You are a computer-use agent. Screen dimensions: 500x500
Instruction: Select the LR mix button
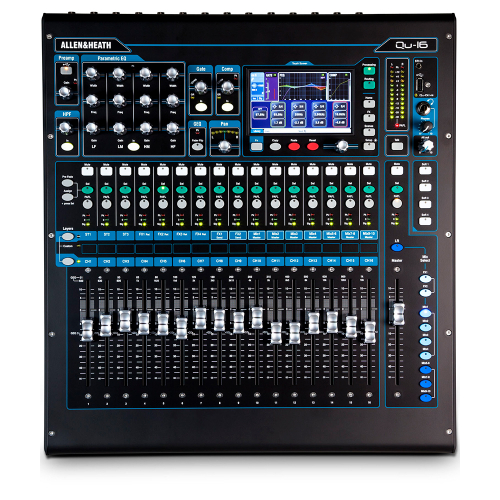pyautogui.click(x=397, y=248)
